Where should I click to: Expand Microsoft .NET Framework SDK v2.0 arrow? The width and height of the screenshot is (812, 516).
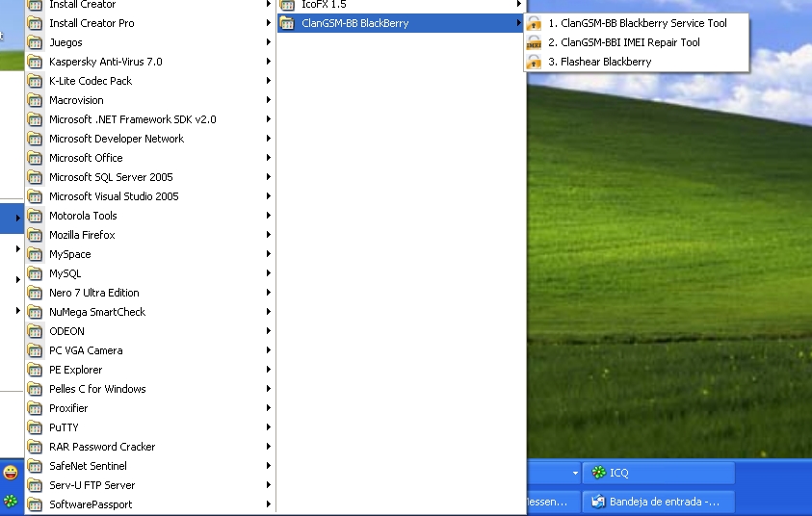click(268, 119)
